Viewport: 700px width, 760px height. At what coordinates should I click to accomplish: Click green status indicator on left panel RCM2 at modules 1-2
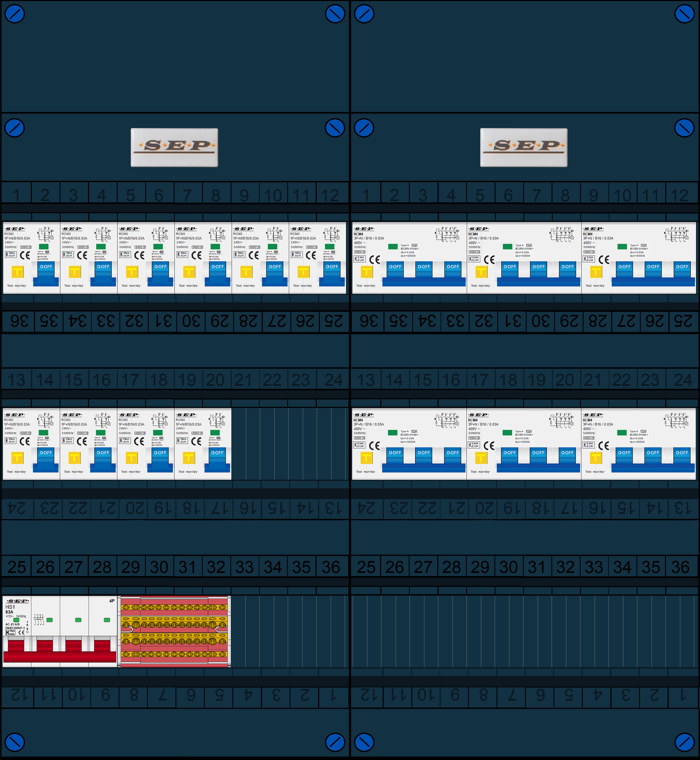point(44,246)
